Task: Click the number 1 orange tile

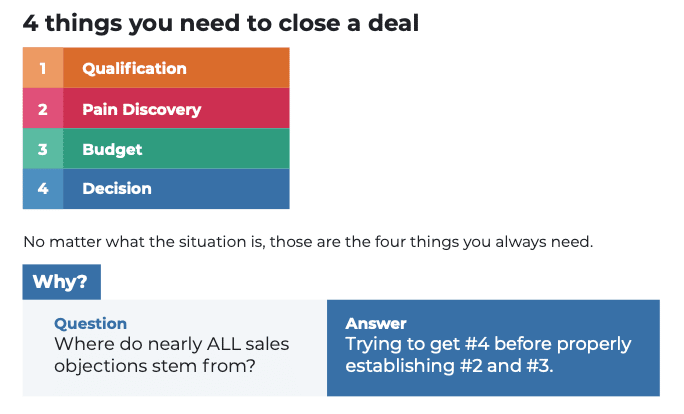Action: [x=43, y=68]
